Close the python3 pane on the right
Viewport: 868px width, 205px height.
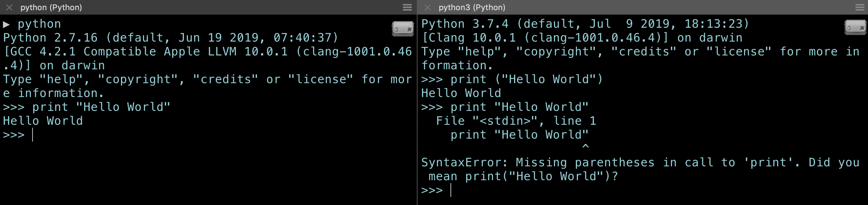[x=427, y=7]
